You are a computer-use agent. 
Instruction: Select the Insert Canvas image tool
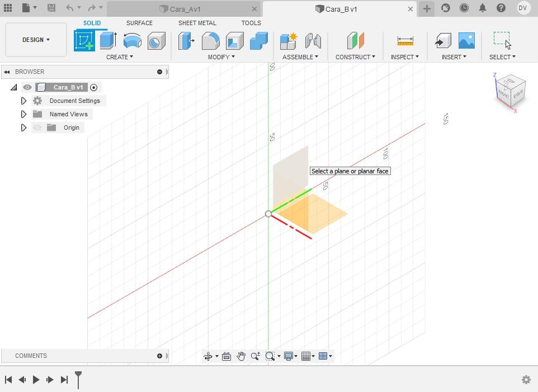[x=466, y=41]
